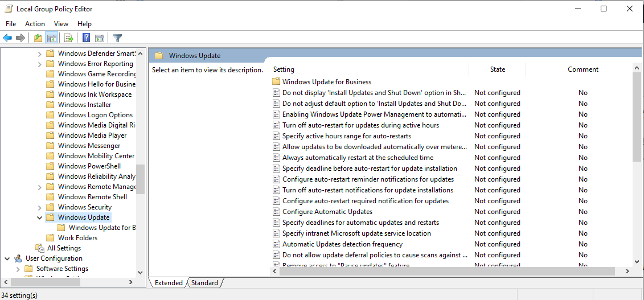644x300 pixels.
Task: Select 'Specify active hours range for auto-restarts'
Action: pos(347,136)
